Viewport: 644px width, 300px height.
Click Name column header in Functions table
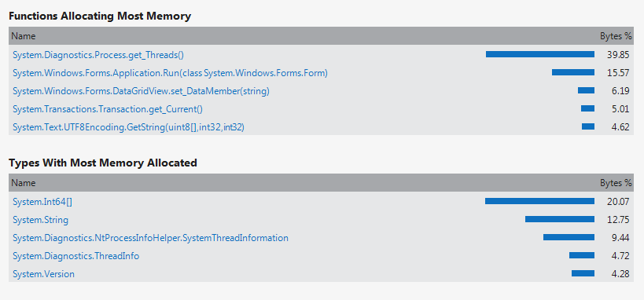click(24, 36)
